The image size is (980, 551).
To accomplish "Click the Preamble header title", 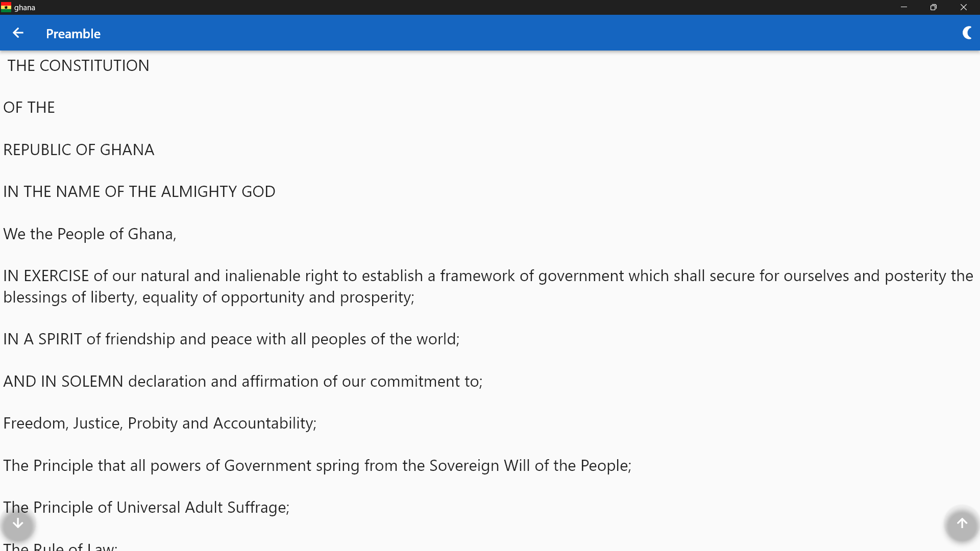I will pos(73,34).
